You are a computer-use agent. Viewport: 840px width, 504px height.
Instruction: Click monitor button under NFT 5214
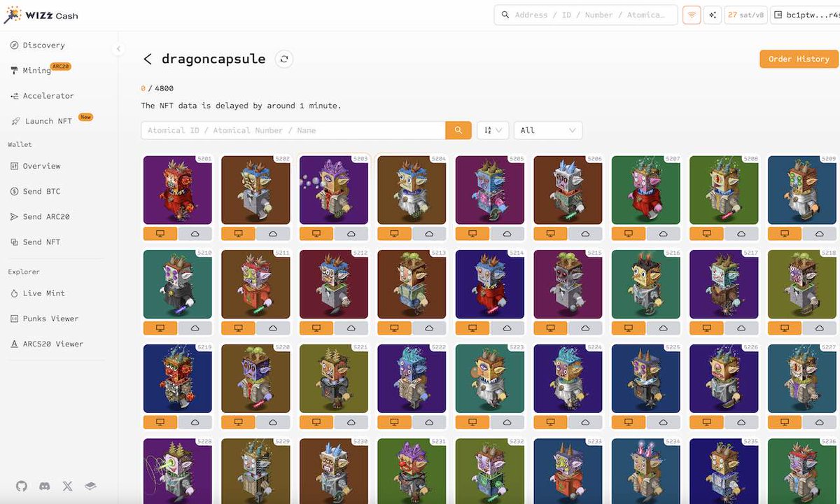[x=472, y=328]
